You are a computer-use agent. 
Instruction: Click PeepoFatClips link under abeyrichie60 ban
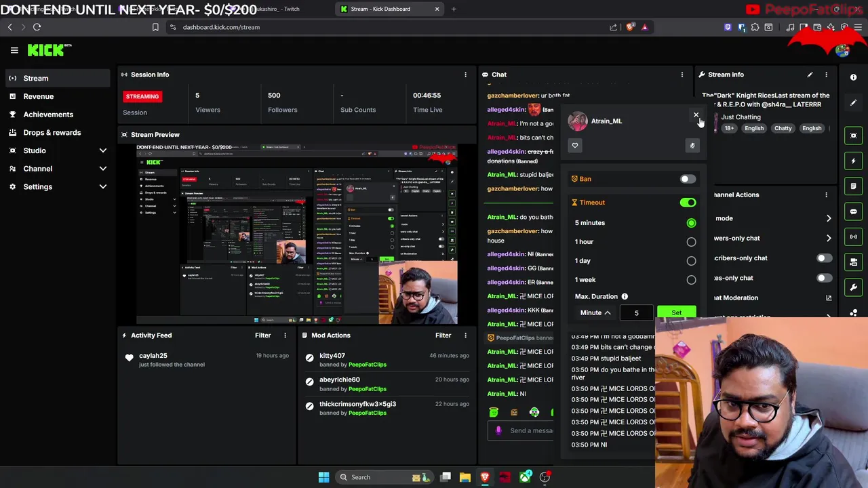point(367,389)
